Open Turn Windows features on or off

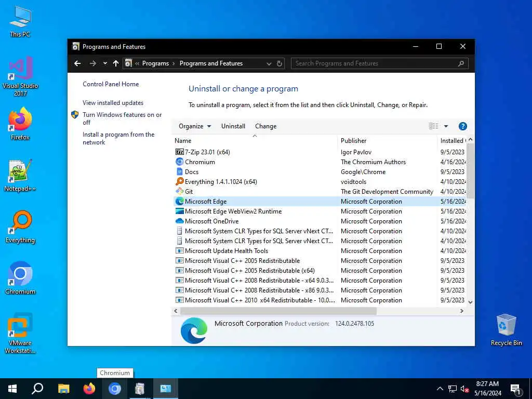[122, 118]
